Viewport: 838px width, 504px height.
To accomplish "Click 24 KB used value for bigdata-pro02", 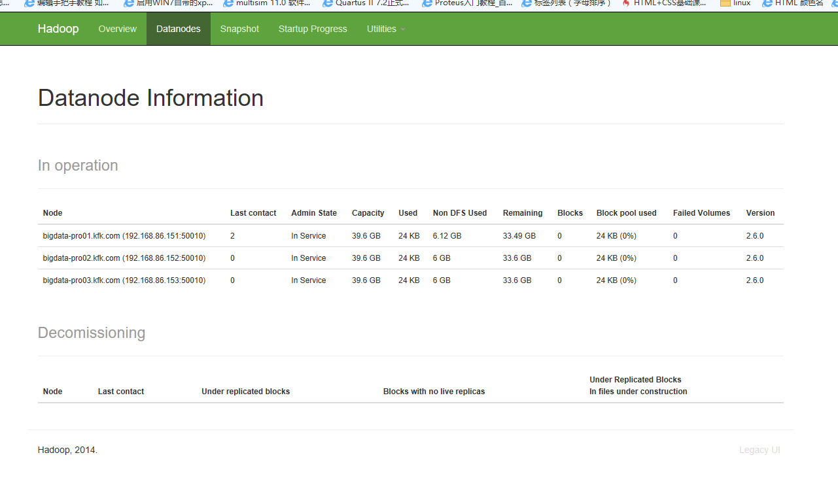I will (x=409, y=258).
